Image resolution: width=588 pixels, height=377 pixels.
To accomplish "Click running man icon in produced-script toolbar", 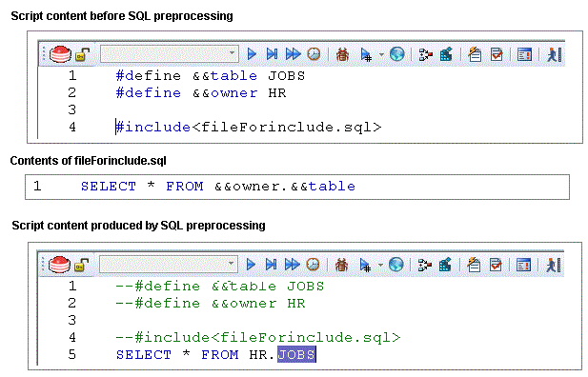I will tap(553, 266).
